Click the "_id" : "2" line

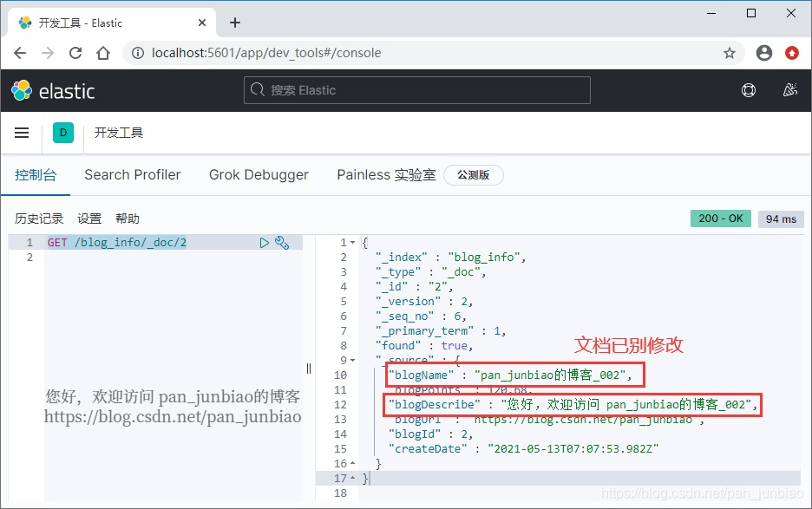coord(415,286)
